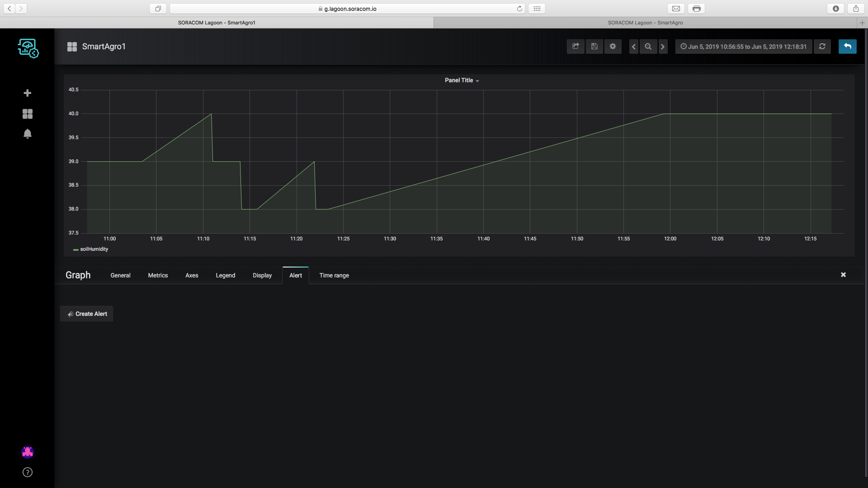
Task: Click the help question mark icon
Action: (x=28, y=472)
